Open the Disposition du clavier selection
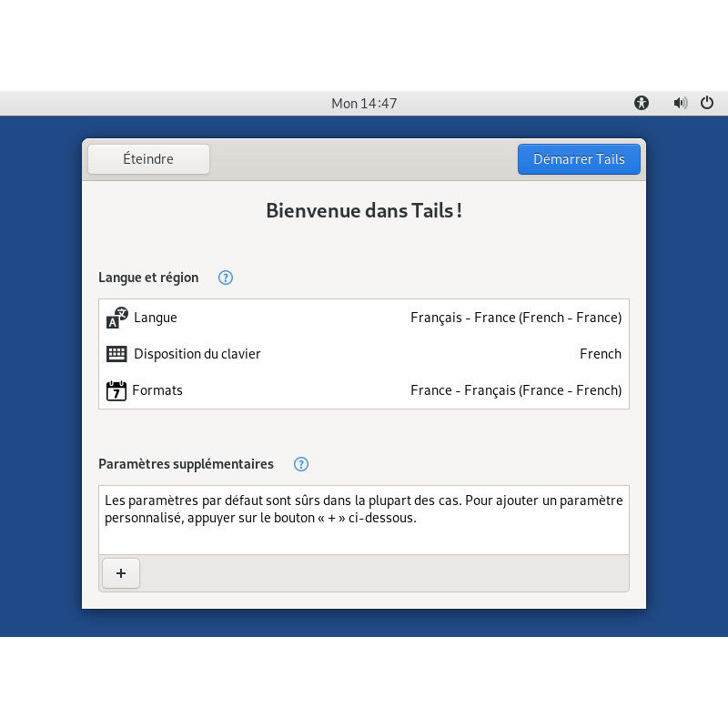Image resolution: width=728 pixels, height=728 pixels. pos(364,353)
